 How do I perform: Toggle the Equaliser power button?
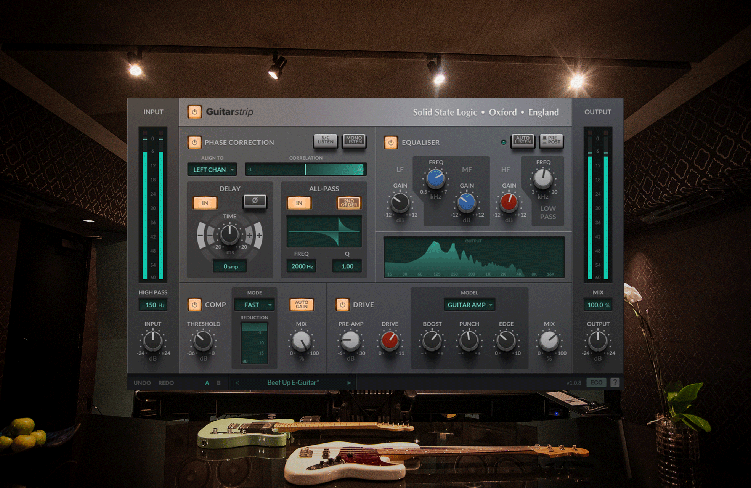tap(391, 142)
